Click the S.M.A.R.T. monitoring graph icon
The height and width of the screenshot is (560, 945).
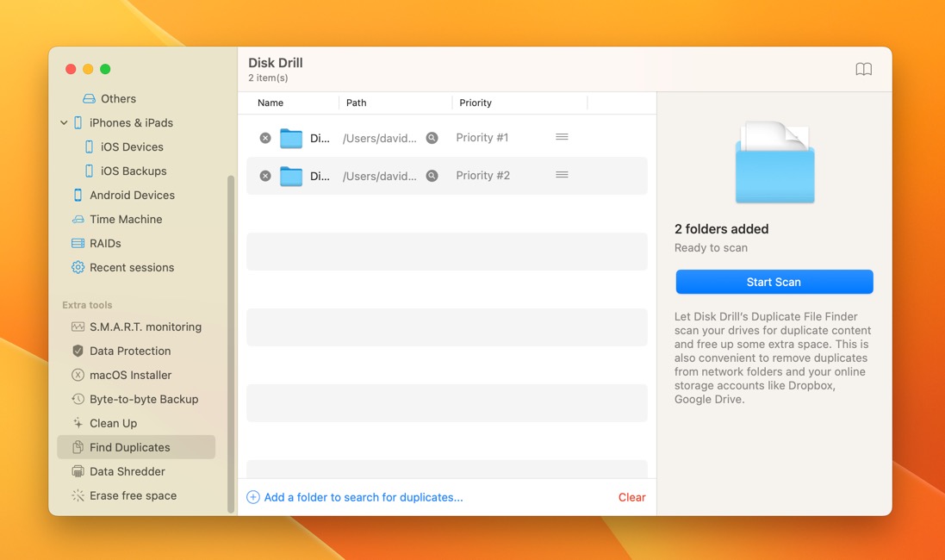click(78, 327)
